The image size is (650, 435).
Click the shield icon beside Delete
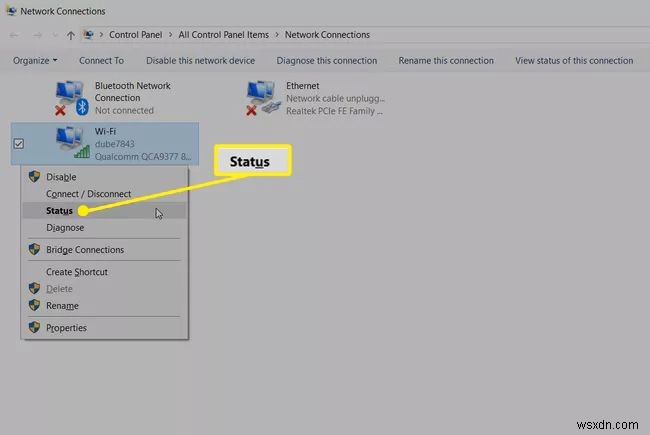click(x=34, y=288)
